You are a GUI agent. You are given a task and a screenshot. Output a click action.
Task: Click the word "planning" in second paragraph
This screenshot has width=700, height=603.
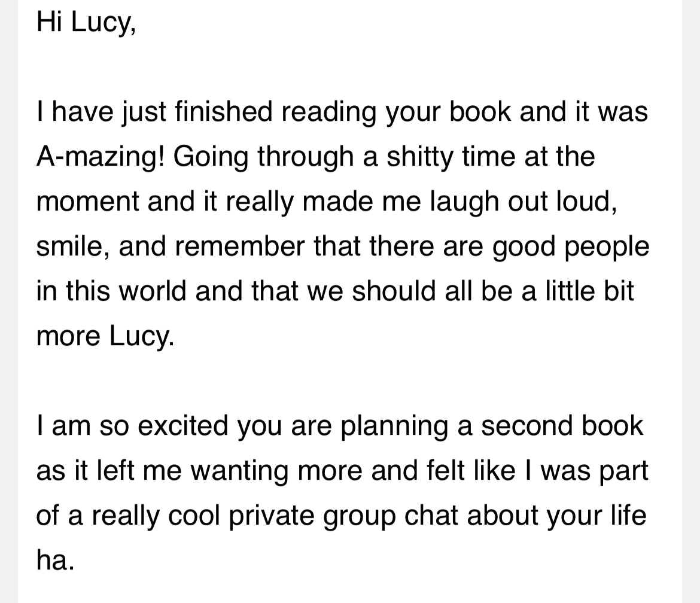click(394, 425)
